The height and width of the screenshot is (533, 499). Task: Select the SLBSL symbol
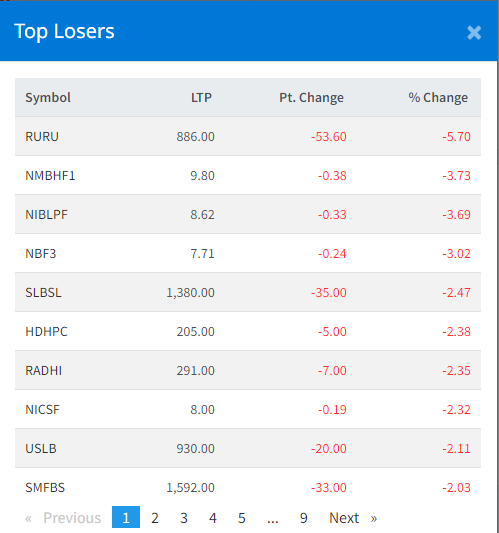[44, 292]
